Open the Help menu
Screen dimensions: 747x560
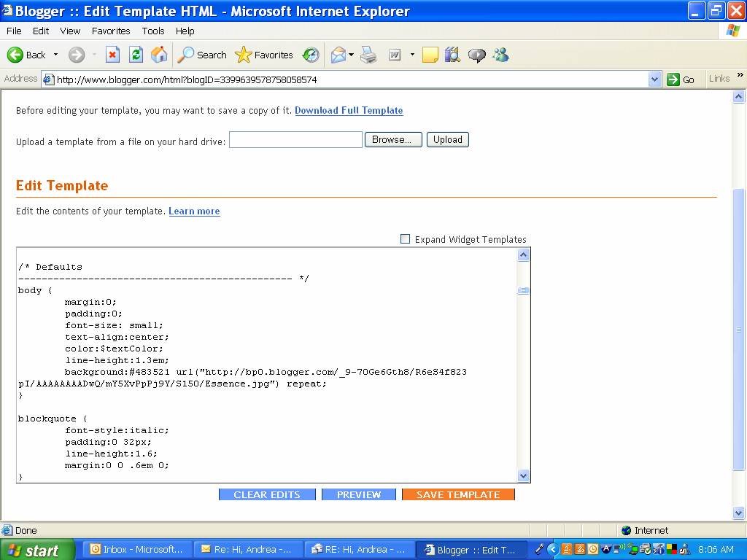point(185,31)
